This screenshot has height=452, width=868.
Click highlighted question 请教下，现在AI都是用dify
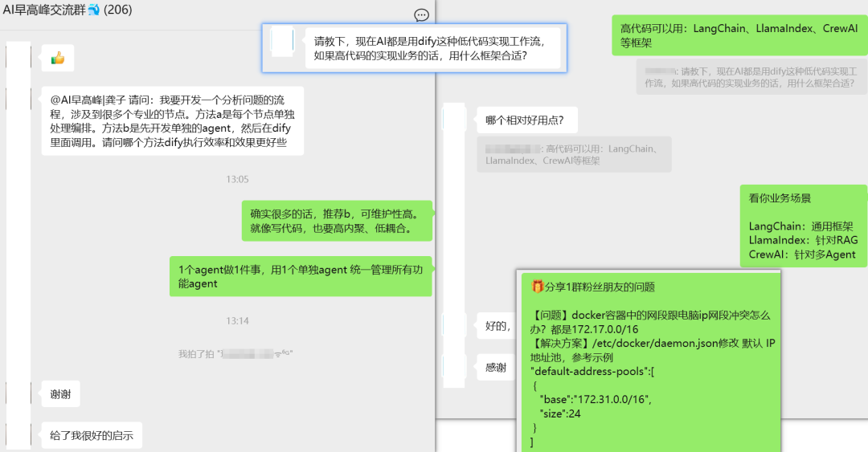coord(433,48)
